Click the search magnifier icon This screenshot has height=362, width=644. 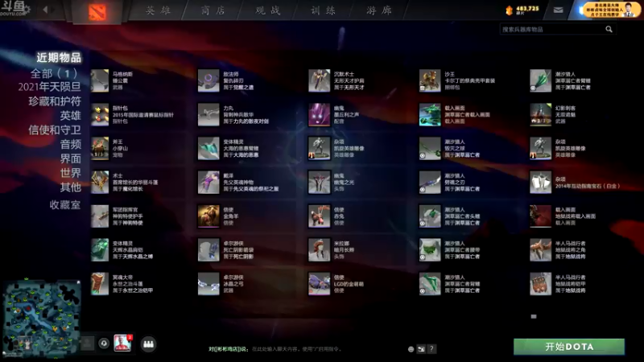tap(609, 29)
